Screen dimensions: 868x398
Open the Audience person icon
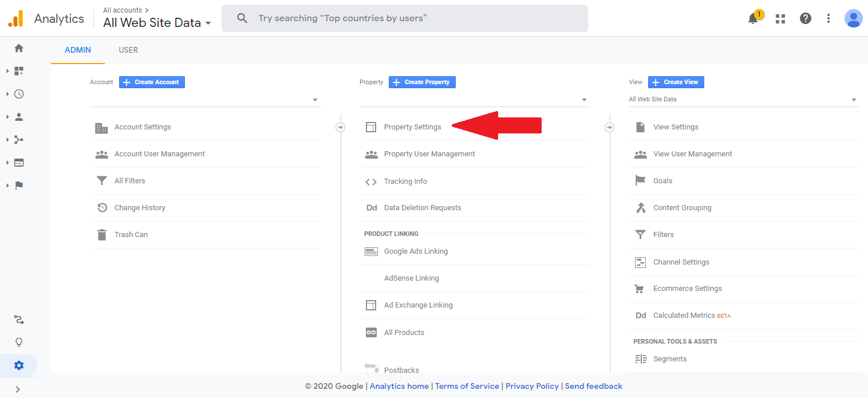point(19,117)
